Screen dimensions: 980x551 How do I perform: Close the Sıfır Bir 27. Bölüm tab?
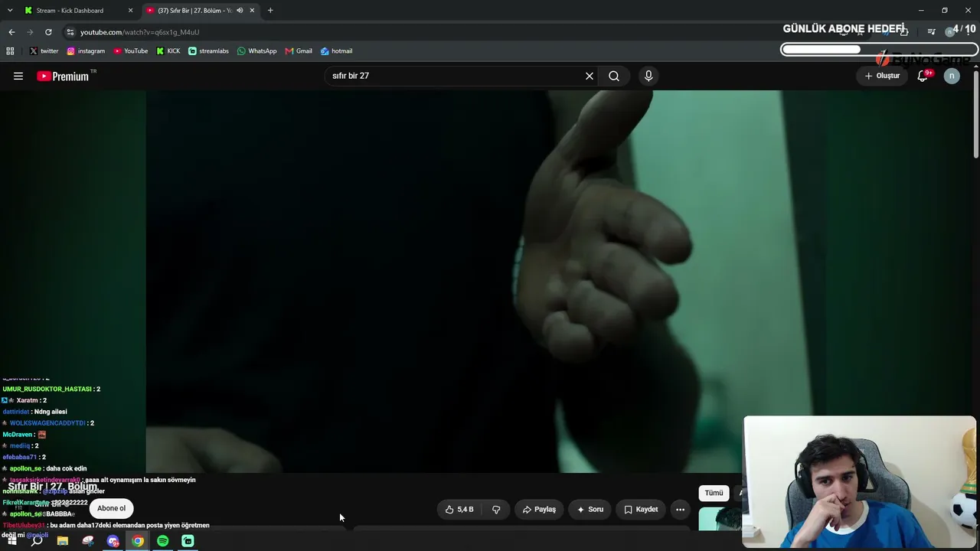253,11
